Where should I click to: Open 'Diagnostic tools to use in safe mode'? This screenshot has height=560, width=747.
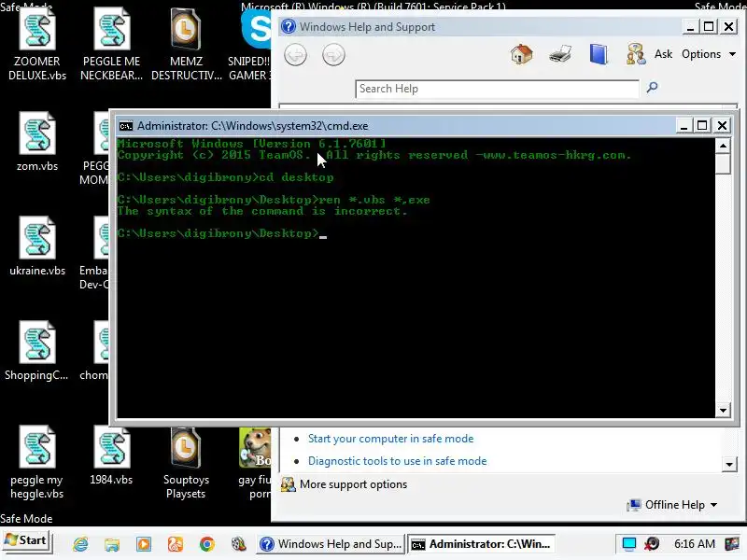pos(398,461)
